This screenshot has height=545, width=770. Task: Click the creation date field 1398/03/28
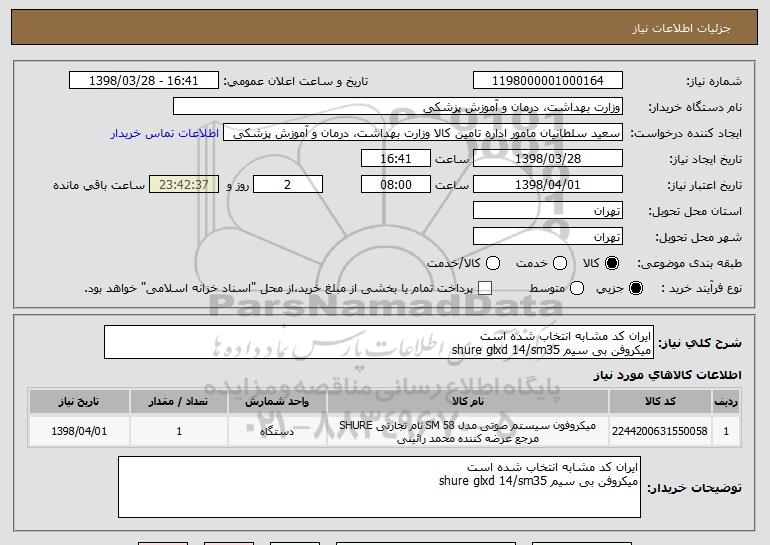click(x=548, y=159)
